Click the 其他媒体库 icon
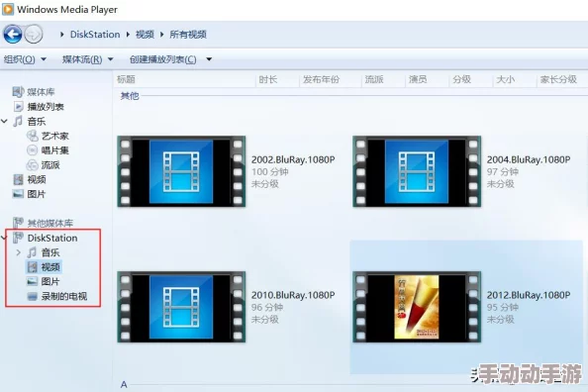The width and height of the screenshot is (588, 392). (x=18, y=223)
